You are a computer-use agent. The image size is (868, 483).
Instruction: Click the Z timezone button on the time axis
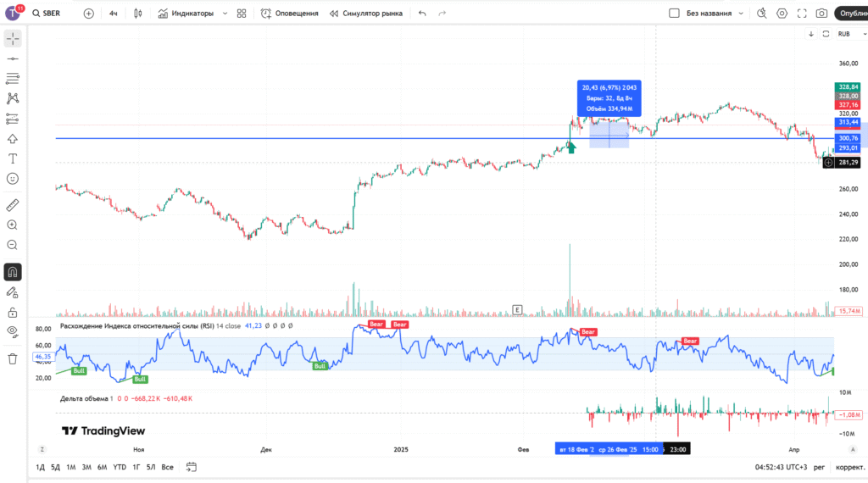click(x=42, y=449)
